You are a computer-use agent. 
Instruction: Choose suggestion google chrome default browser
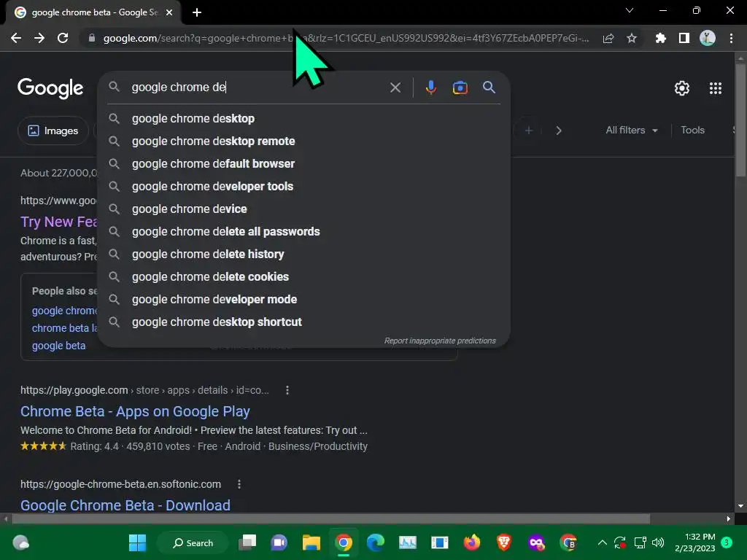304,164
